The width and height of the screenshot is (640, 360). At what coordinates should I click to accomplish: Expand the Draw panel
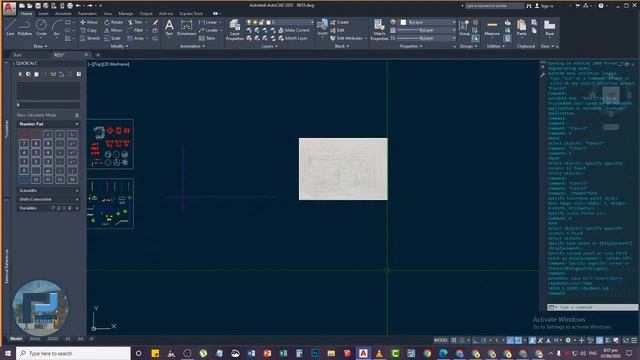click(40, 46)
